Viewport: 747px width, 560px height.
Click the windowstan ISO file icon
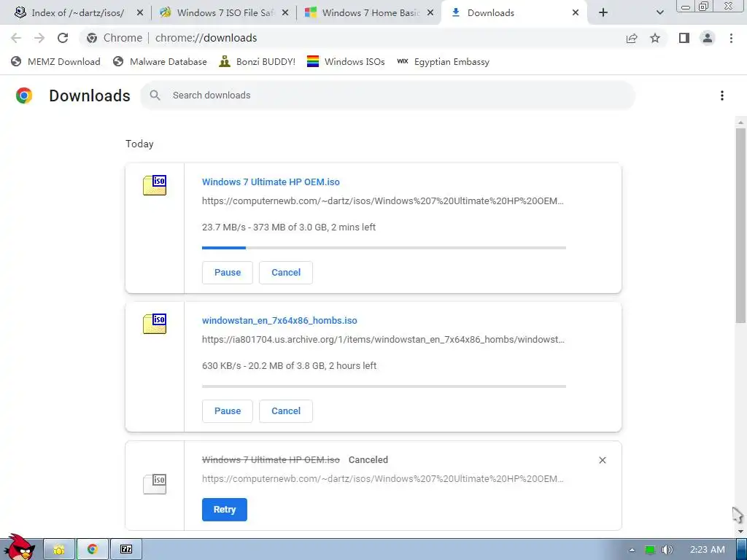155,324
